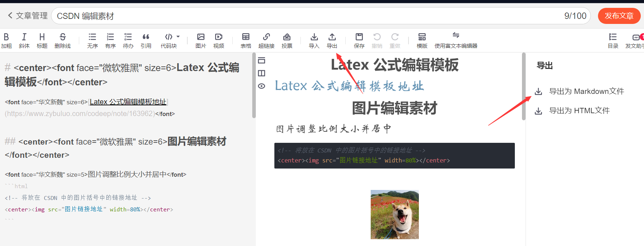Image resolution: width=644 pixels, height=246 pixels.
Task: Go back to 文章管理
Action: click(x=28, y=16)
